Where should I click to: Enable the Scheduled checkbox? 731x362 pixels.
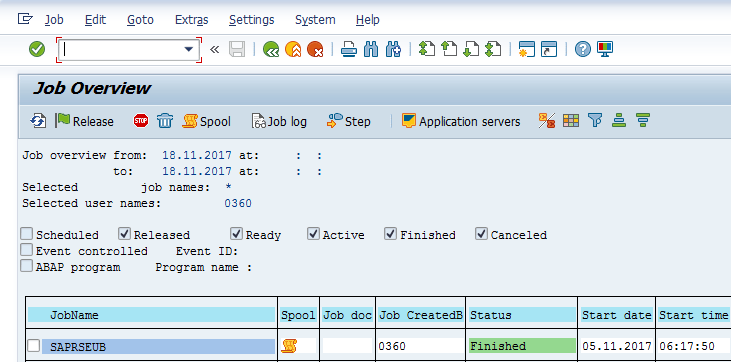click(x=27, y=234)
